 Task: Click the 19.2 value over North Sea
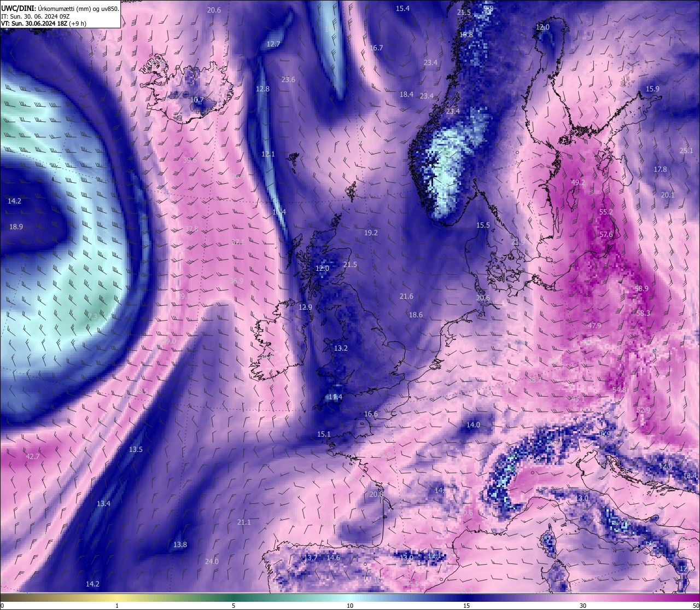click(371, 233)
